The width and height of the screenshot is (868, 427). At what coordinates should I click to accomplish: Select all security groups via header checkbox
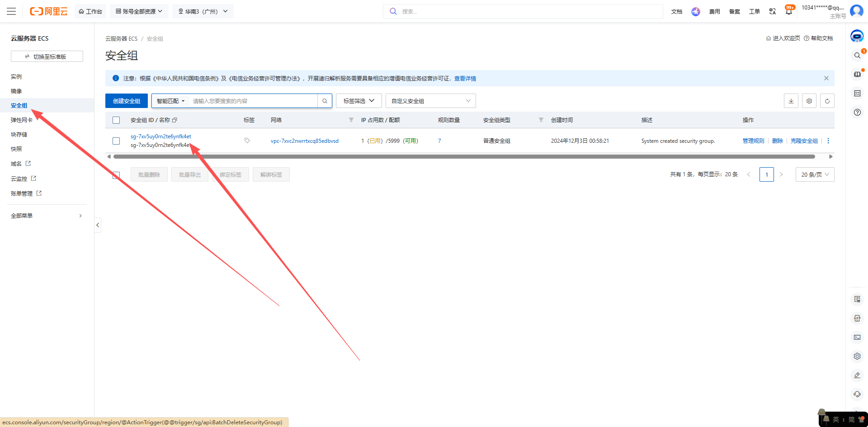pyautogui.click(x=116, y=120)
